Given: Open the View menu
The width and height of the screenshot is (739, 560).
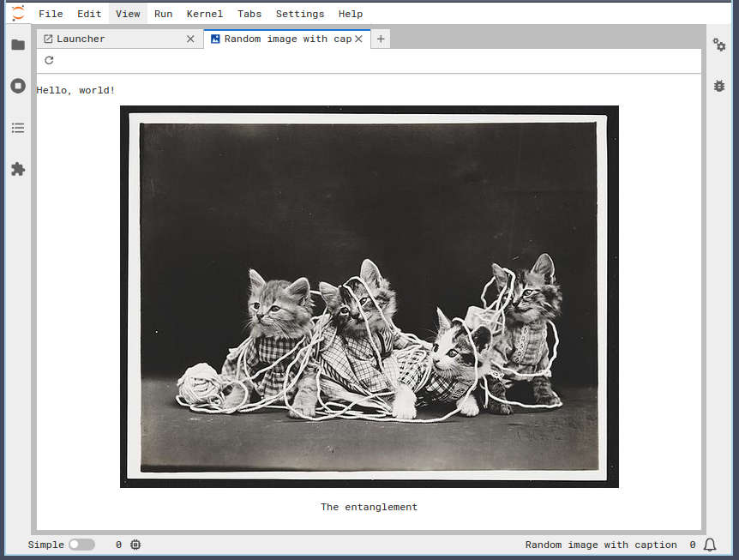Looking at the screenshot, I should (128, 14).
